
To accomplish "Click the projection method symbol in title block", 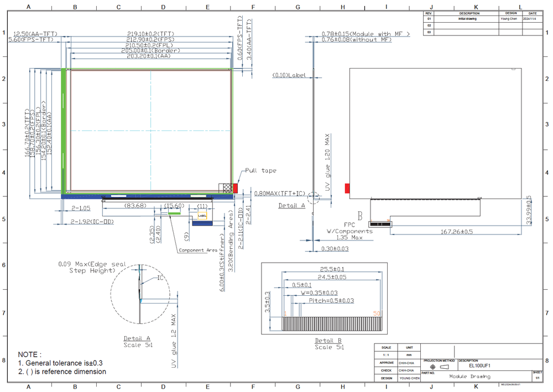I will [x=440, y=367].
